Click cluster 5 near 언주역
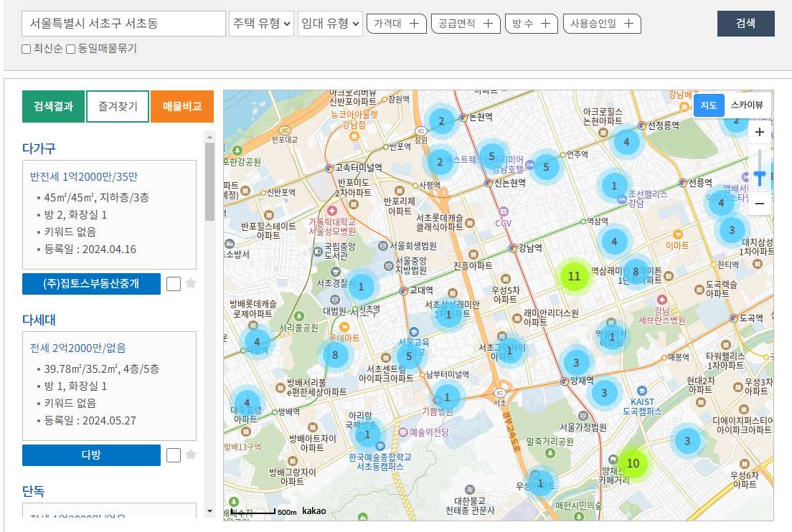The width and height of the screenshot is (792, 532). pyautogui.click(x=545, y=166)
